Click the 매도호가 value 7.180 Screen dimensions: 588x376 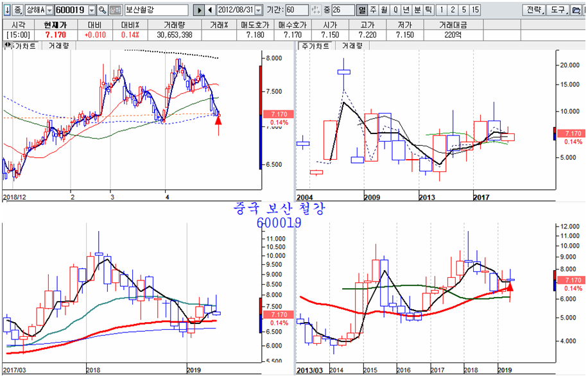coord(255,35)
